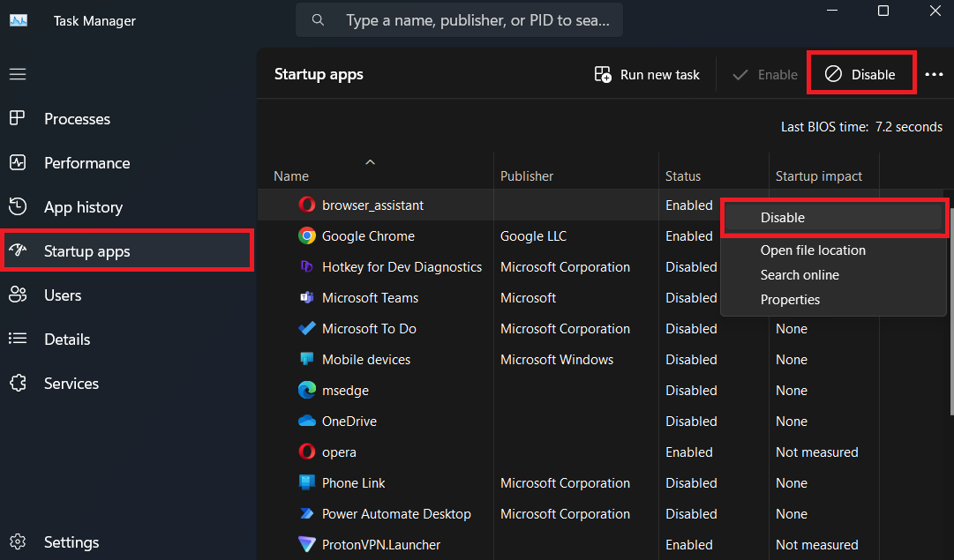Click the Processes sidebar icon
The image size is (954, 560).
pyautogui.click(x=18, y=118)
